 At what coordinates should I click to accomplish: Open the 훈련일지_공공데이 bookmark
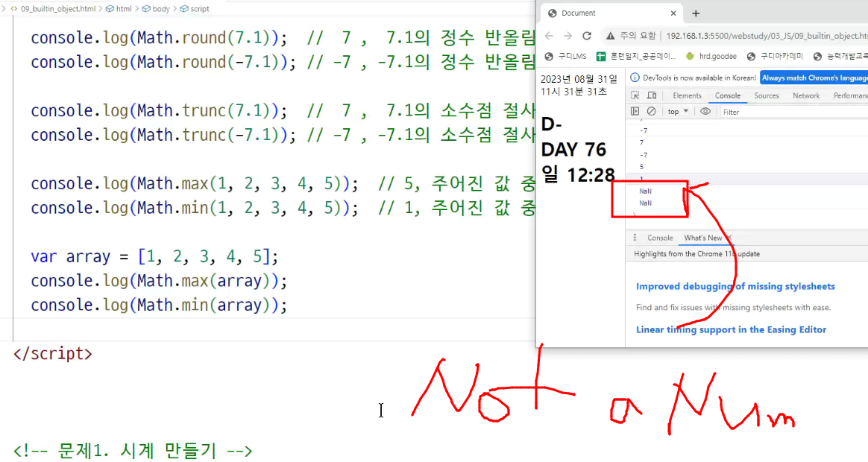[637, 56]
